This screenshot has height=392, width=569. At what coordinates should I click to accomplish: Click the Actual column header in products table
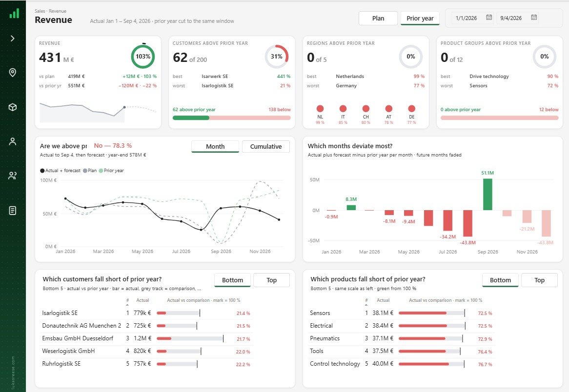pyautogui.click(x=383, y=300)
